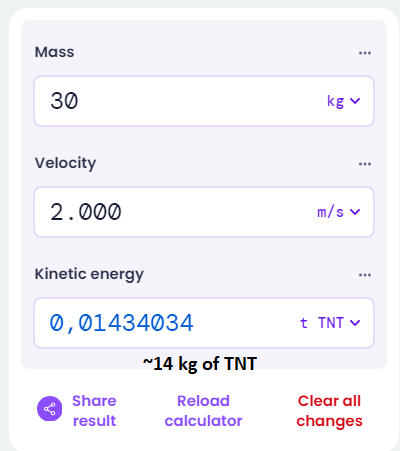Open the Velocity field three-dot menu
The image size is (400, 451).
[365, 164]
